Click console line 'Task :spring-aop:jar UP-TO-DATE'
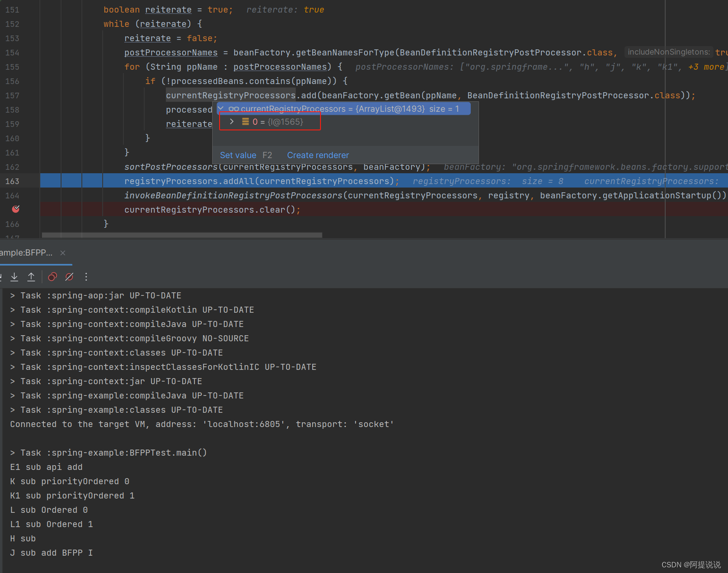 tap(96, 295)
